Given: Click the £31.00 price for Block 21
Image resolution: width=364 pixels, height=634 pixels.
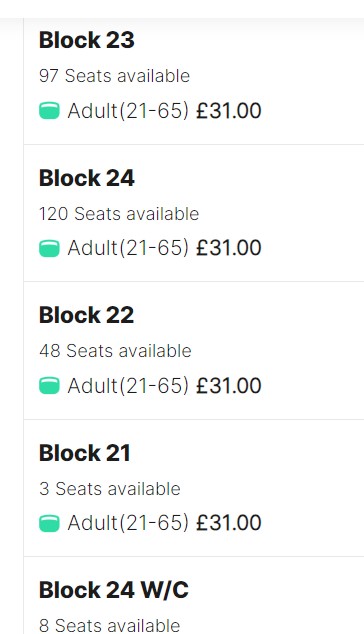Looking at the screenshot, I should (x=229, y=523).
